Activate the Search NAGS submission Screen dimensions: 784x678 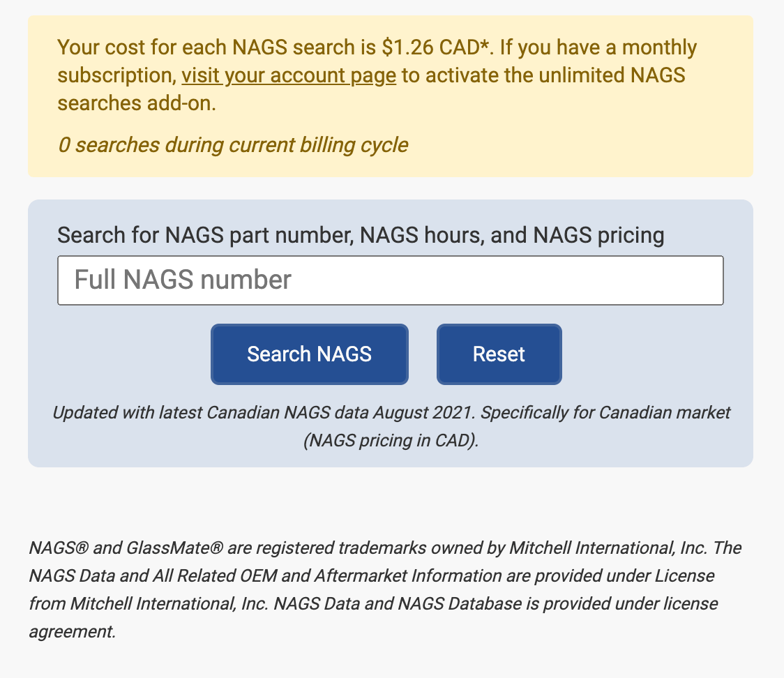point(309,354)
